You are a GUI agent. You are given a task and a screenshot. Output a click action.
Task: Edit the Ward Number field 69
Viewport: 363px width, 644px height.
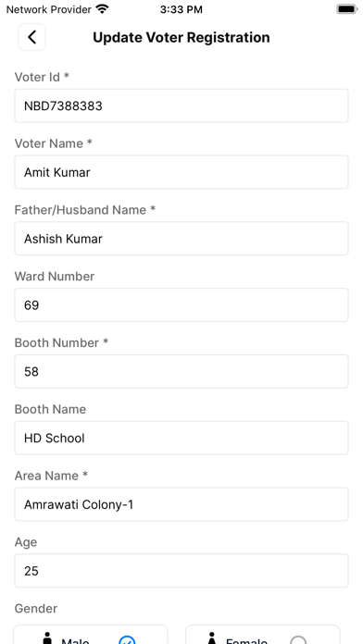pos(181,305)
